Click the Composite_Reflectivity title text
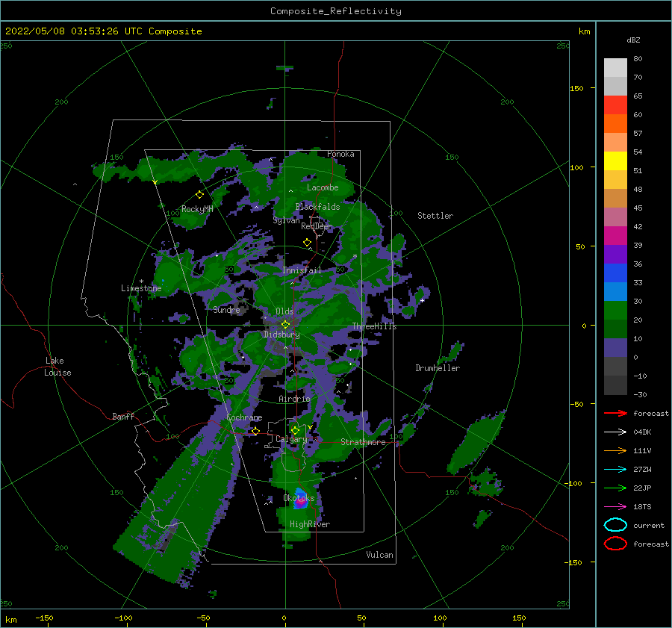 [335, 11]
